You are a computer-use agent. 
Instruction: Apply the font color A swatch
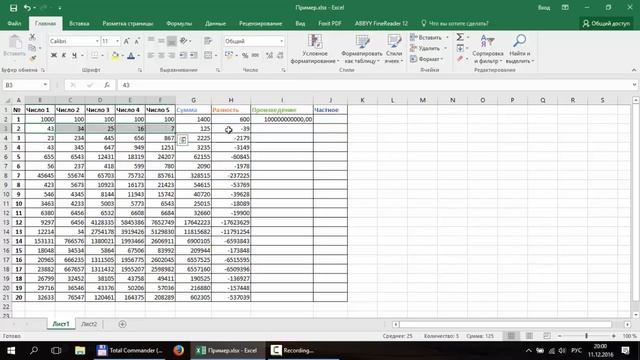click(131, 56)
